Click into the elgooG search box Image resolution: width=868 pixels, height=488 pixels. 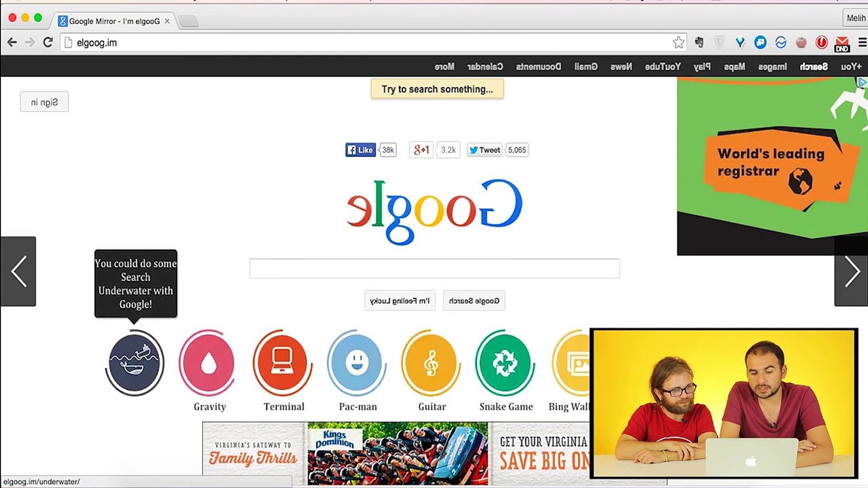pyautogui.click(x=434, y=269)
